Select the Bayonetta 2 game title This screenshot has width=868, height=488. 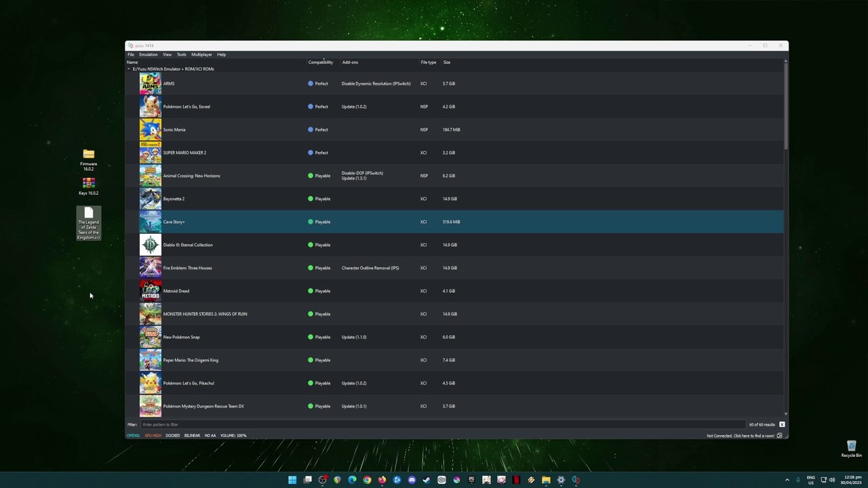pyautogui.click(x=174, y=199)
